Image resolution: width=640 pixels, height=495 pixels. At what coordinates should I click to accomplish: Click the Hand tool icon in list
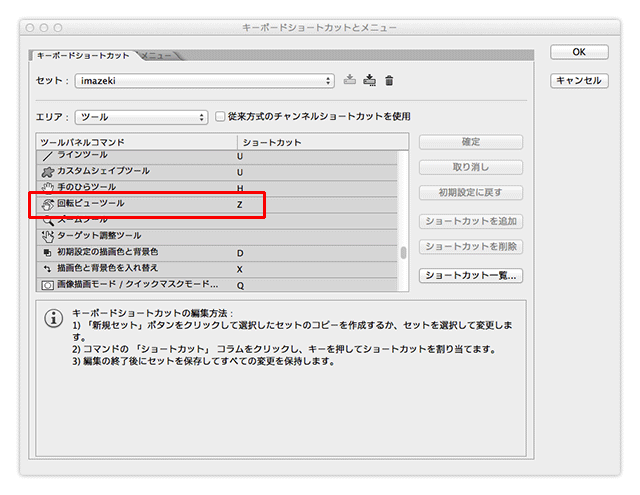click(47, 187)
